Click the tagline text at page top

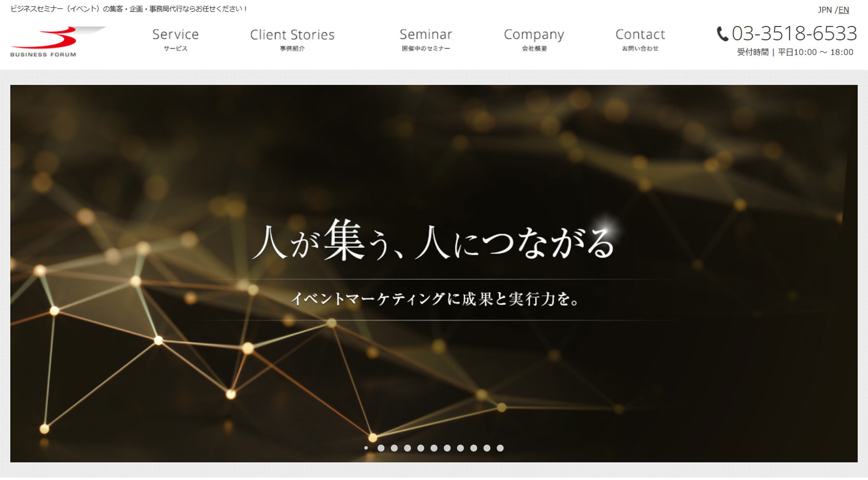pyautogui.click(x=129, y=9)
